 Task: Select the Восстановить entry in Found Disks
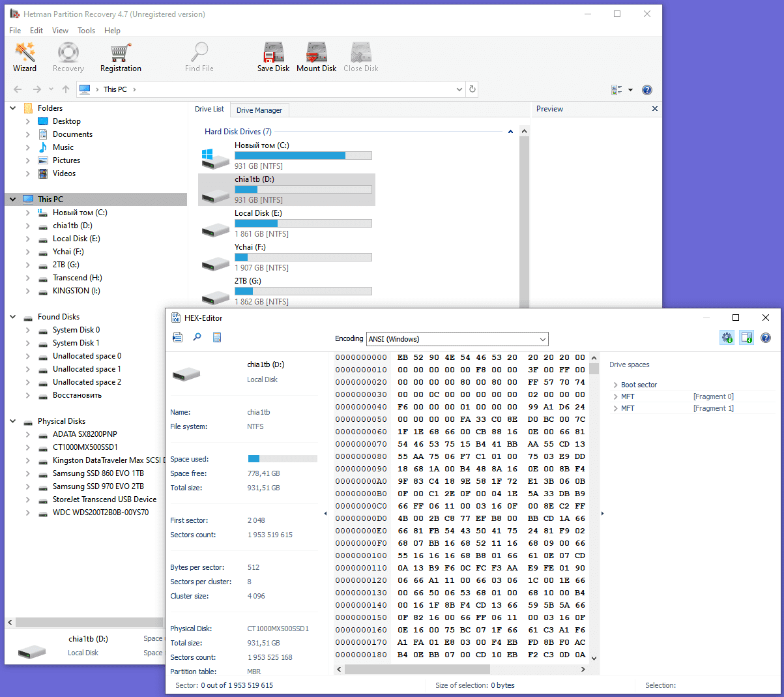click(x=77, y=395)
